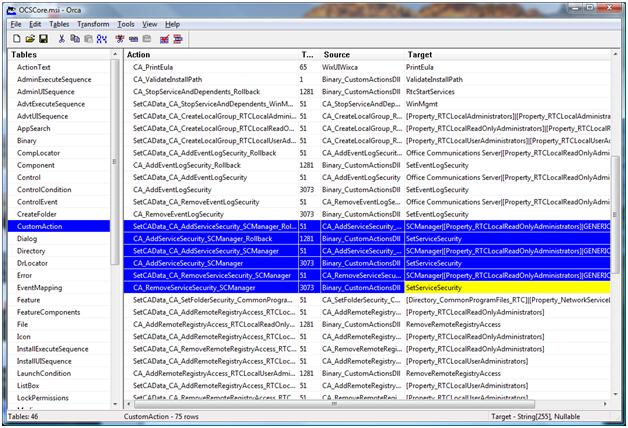Click the Tables list vertical scrollbar thumb
The image size is (628, 428).
(115, 162)
